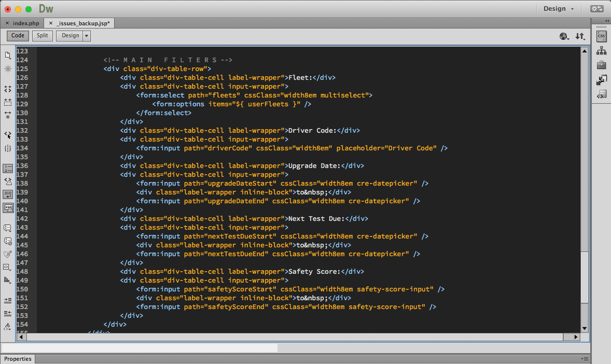This screenshot has height=364, width=611.
Task: Open the hierarchy tree panel icon
Action: pos(601,51)
